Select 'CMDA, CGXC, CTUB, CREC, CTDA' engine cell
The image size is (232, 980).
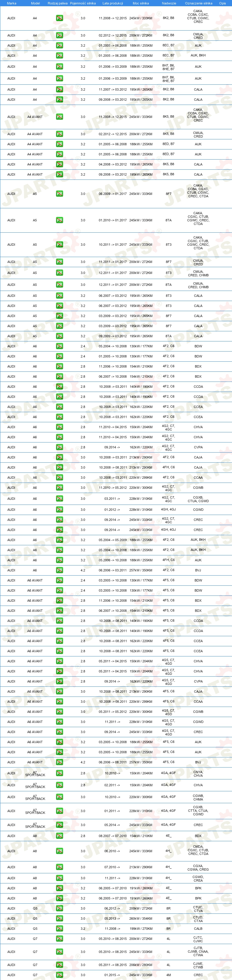tap(198, 851)
